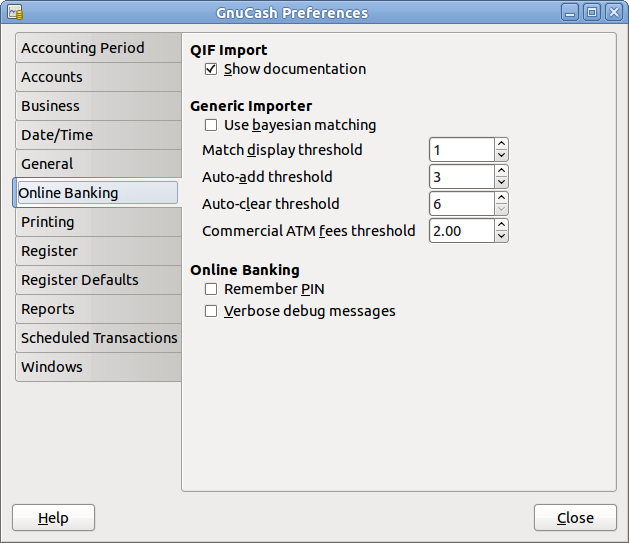This screenshot has width=629, height=543.
Task: Increase Commercial ATM fees threshold up arrow
Action: [501, 225]
